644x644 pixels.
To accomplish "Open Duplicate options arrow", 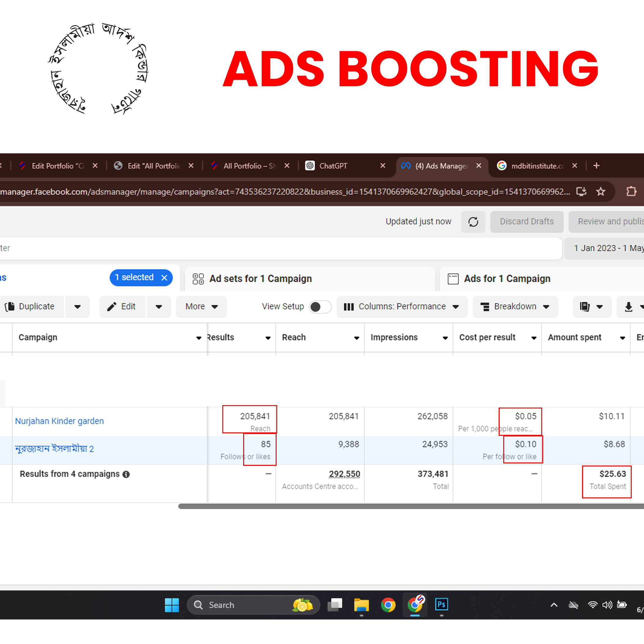I will coord(77,307).
